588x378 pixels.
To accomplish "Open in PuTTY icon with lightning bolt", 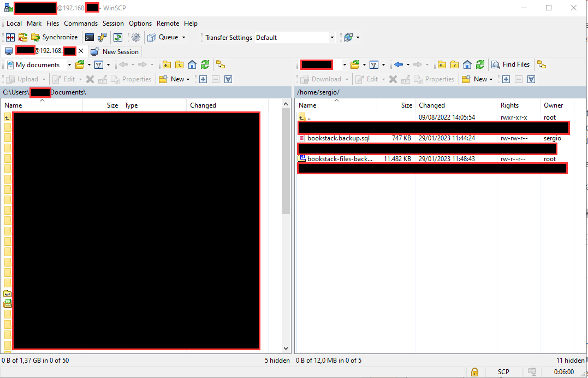I will [102, 37].
